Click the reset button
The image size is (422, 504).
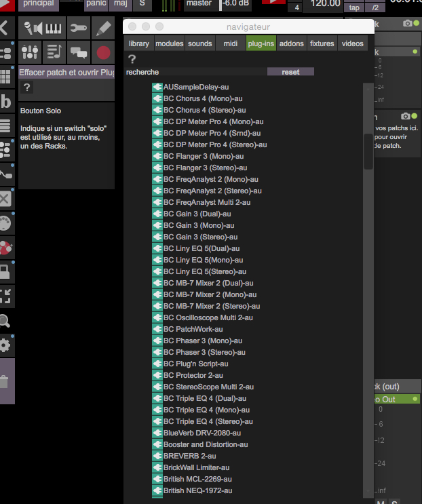[x=290, y=72]
